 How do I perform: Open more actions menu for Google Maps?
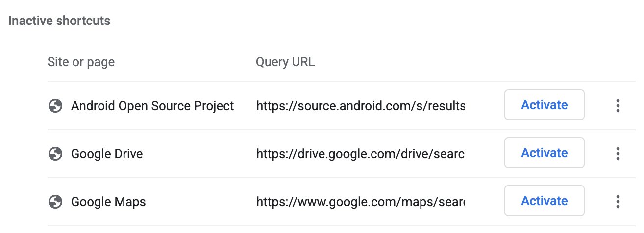tap(618, 201)
